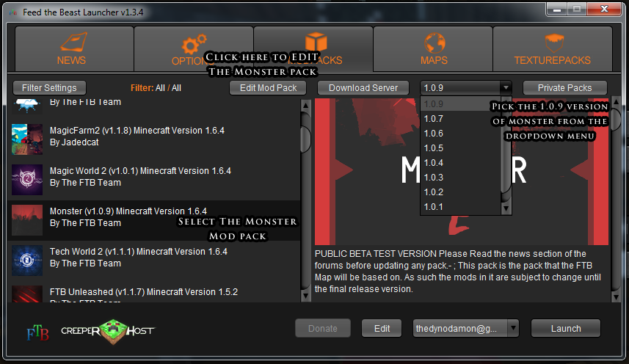Viewport: 629px width, 364px height.
Task: Collapse the 1.0.9 version dropdown
Action: (x=506, y=88)
